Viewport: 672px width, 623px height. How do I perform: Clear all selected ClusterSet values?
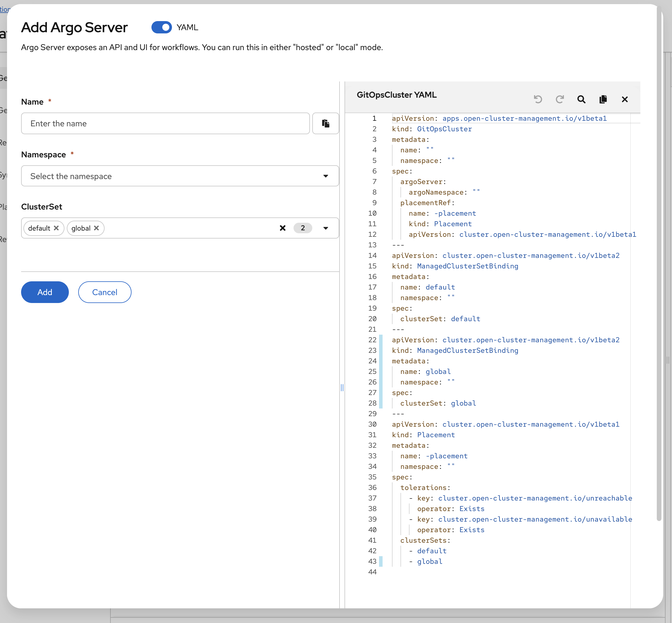[x=282, y=228]
